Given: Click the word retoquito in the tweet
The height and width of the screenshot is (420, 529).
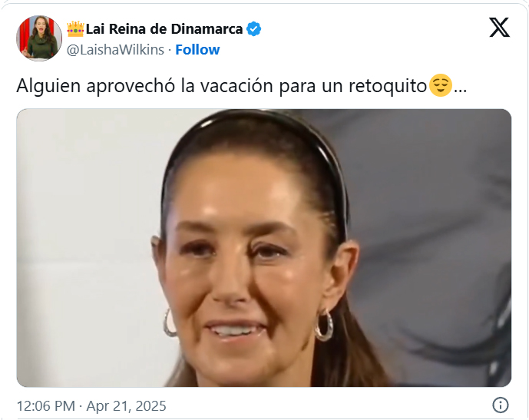Looking at the screenshot, I should (x=388, y=86).
